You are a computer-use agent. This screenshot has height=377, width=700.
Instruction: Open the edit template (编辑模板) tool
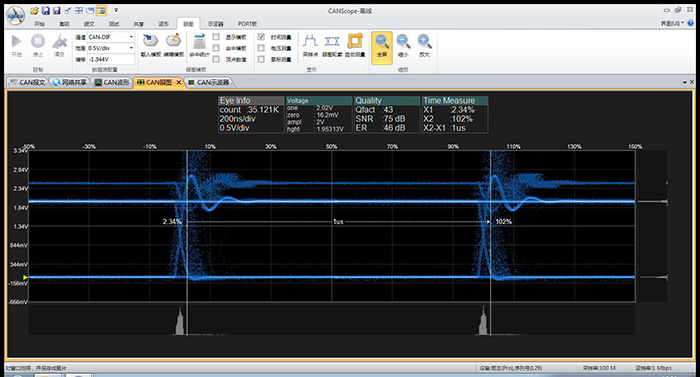(x=173, y=41)
